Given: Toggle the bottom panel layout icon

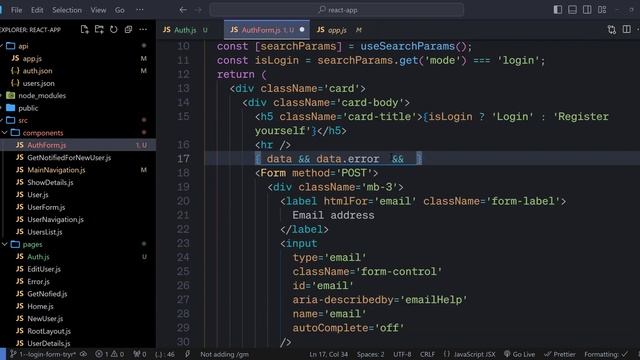Looking at the screenshot, I should 572,10.
